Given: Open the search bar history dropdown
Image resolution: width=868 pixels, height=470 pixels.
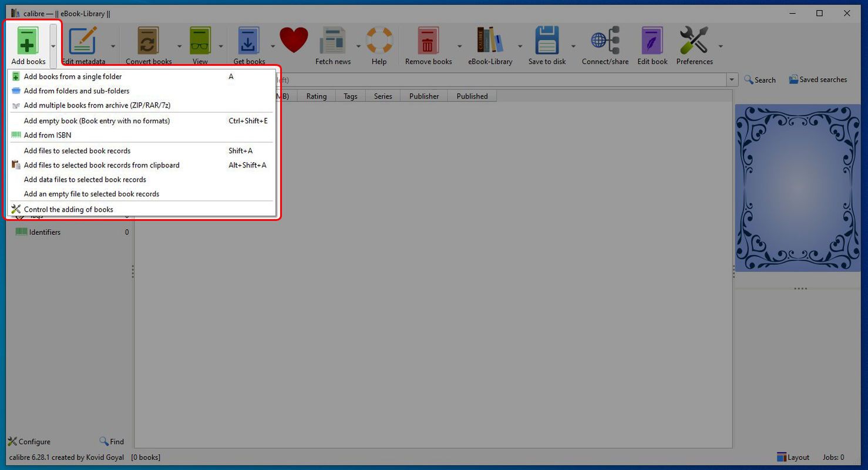Looking at the screenshot, I should tap(732, 80).
